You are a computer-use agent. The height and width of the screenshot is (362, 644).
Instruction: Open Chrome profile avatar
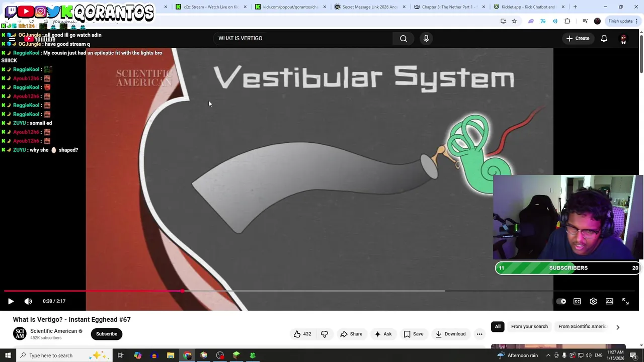point(597,21)
